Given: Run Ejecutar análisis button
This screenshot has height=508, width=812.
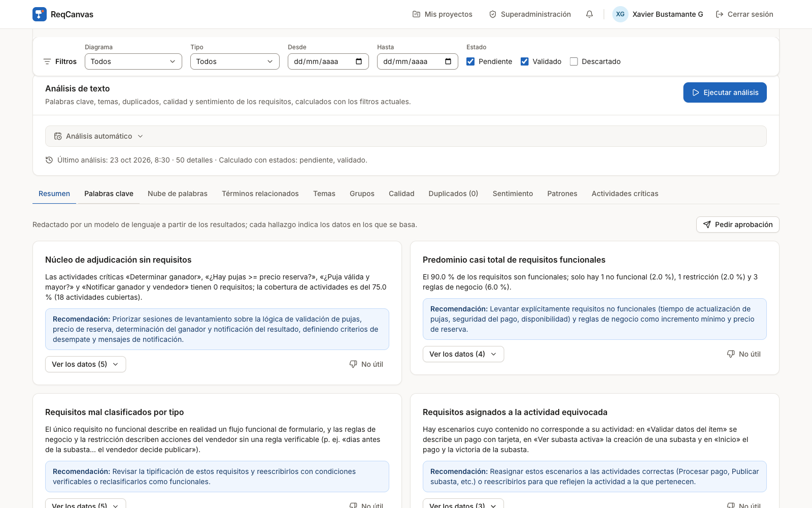Looking at the screenshot, I should click(725, 92).
